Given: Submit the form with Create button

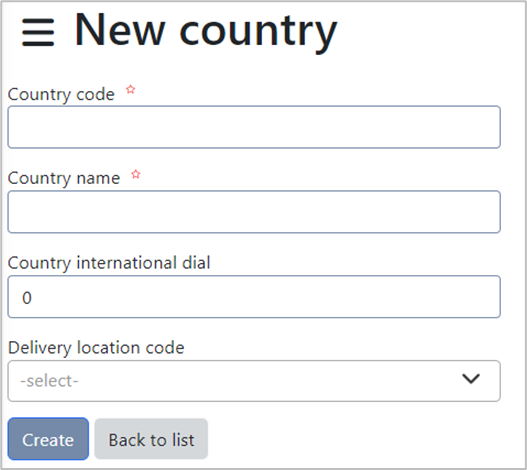Looking at the screenshot, I should coord(48,439).
